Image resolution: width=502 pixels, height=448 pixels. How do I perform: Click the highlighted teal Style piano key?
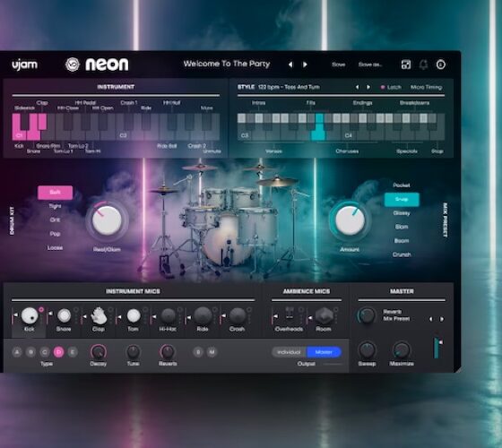coord(319,127)
